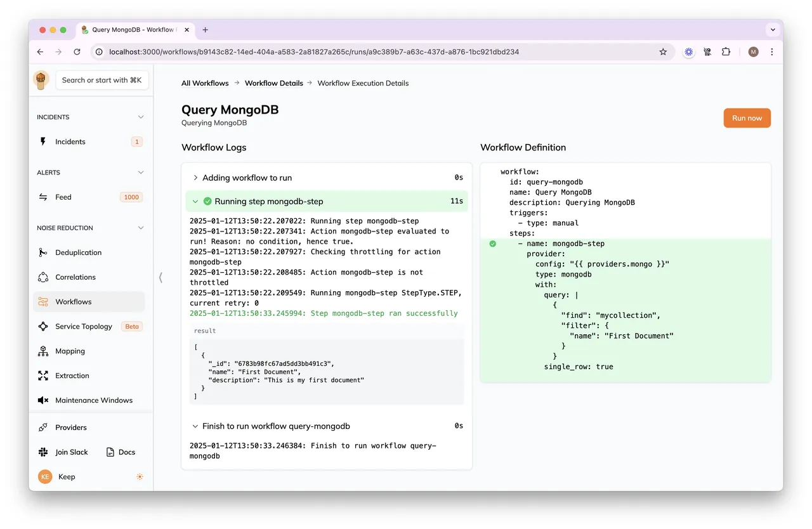Open the Chrome three-dot menu
Image resolution: width=812 pixels, height=529 pixels.
coord(772,52)
